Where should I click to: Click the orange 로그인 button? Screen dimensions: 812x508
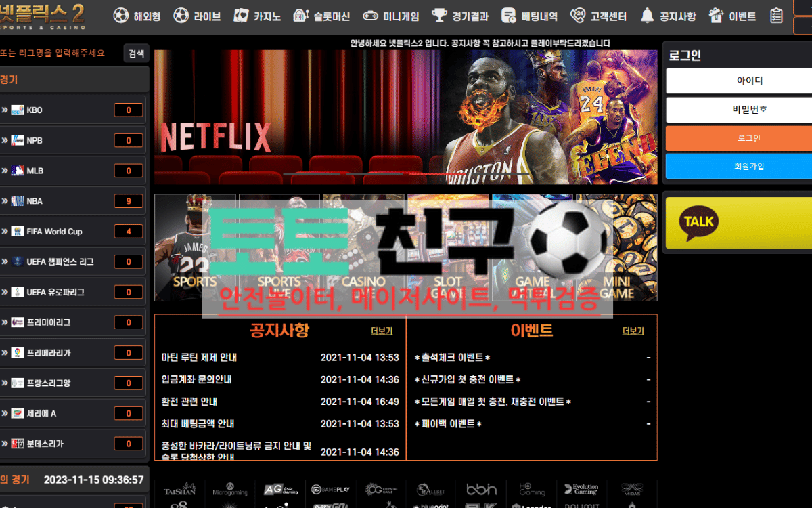click(739, 138)
